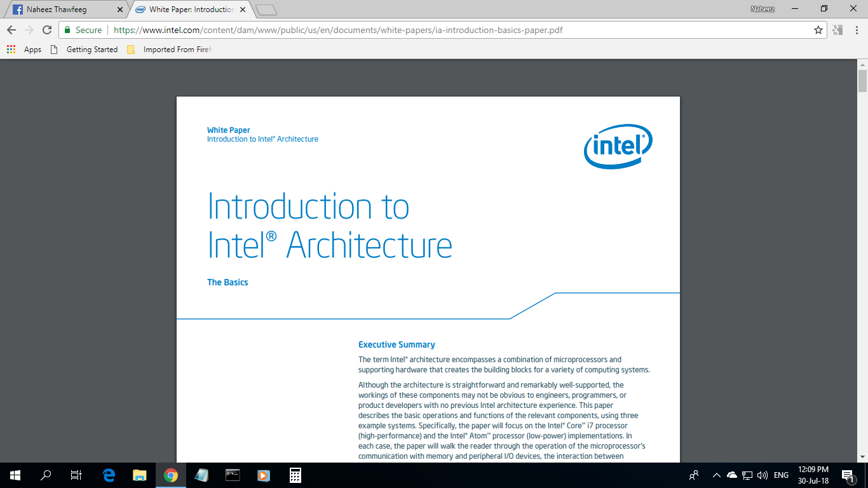Reload the page with the refresh icon
Viewport: 868px width, 488px height.
[x=47, y=30]
